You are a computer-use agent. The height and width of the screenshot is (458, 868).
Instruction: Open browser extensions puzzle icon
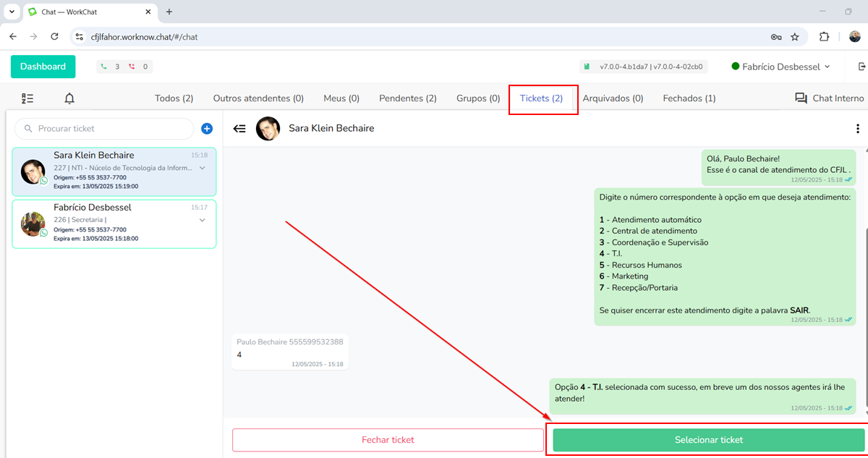pos(824,37)
